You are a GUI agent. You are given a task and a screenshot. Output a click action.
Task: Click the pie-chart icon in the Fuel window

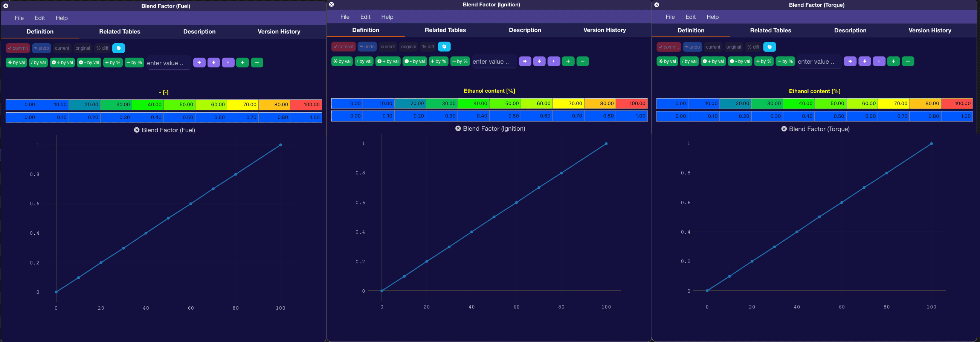(x=118, y=48)
